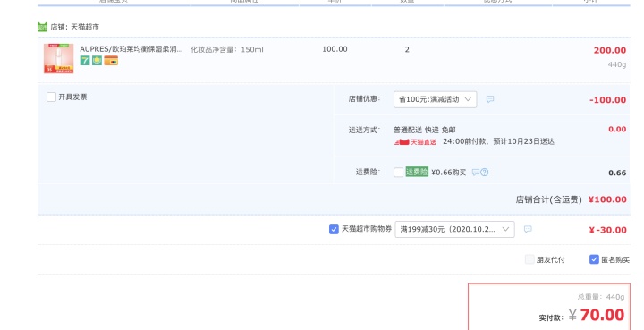Click the red 天猫直送 logo
The height and width of the screenshot is (330, 644).
[415, 142]
